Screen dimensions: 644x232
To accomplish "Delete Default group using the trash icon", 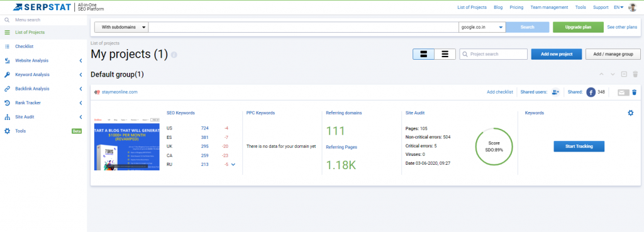I will pos(635,74).
